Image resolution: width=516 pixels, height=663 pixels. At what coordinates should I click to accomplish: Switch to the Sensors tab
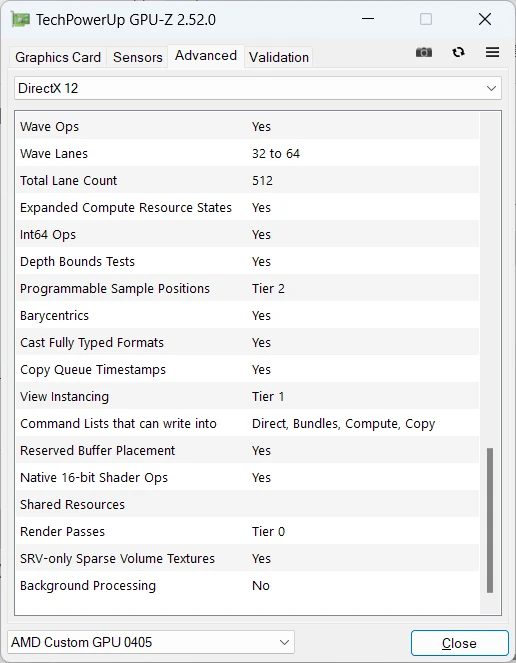[138, 57]
